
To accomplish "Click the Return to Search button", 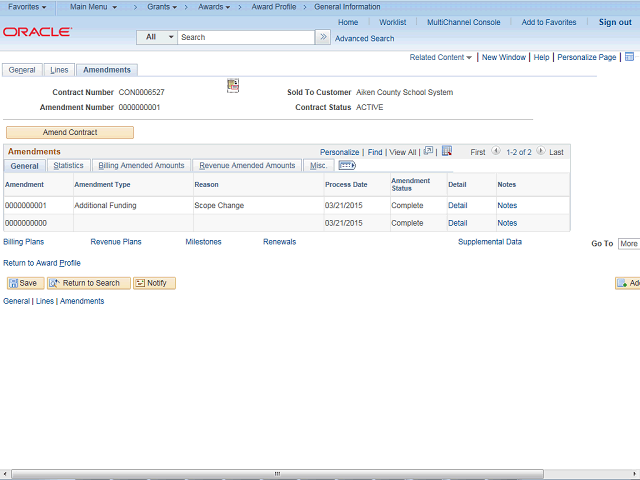I will (89, 283).
